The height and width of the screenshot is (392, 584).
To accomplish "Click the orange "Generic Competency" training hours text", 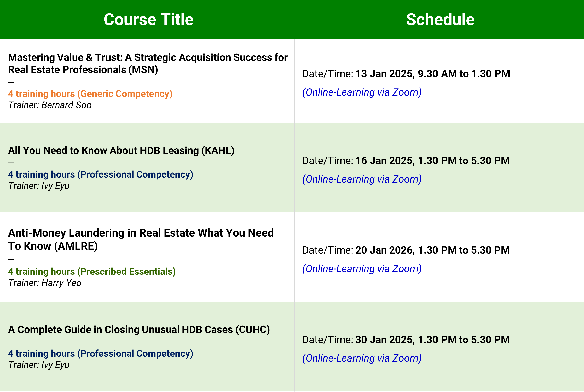I will [x=90, y=94].
